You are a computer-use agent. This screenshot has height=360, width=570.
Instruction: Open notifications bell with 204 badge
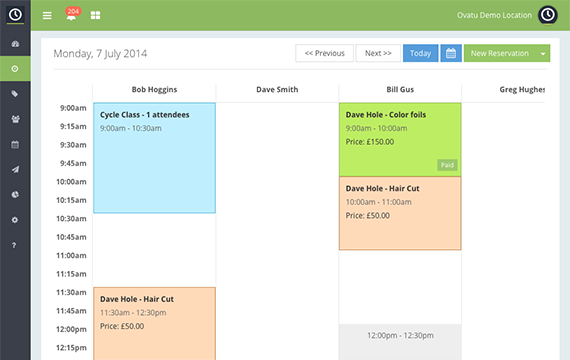click(72, 15)
